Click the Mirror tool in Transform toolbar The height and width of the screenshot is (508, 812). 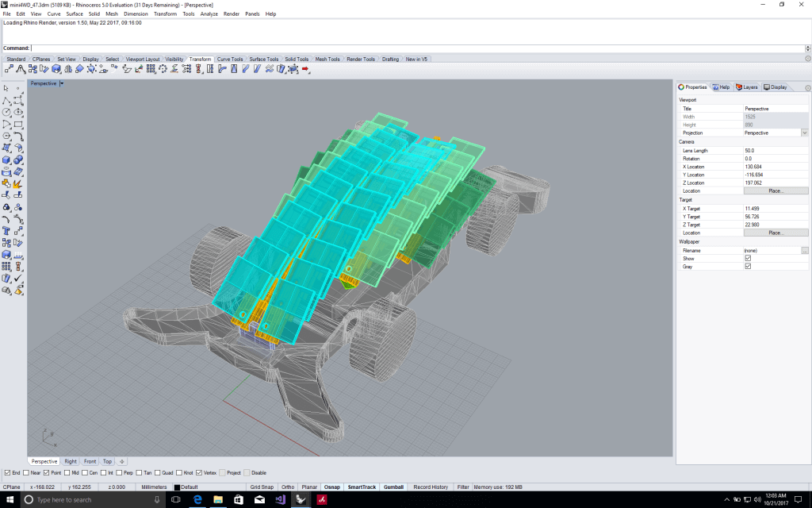(x=68, y=69)
